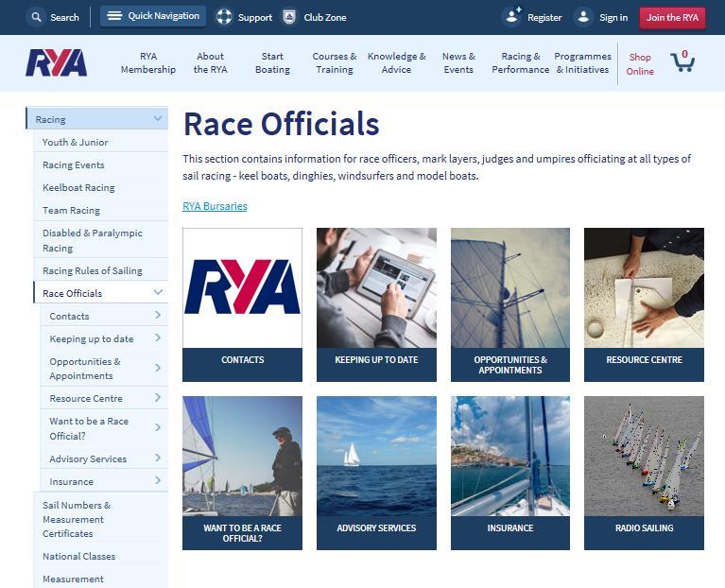
Task: Collapse the Race Officials sidebar chevron
Action: pyautogui.click(x=158, y=292)
